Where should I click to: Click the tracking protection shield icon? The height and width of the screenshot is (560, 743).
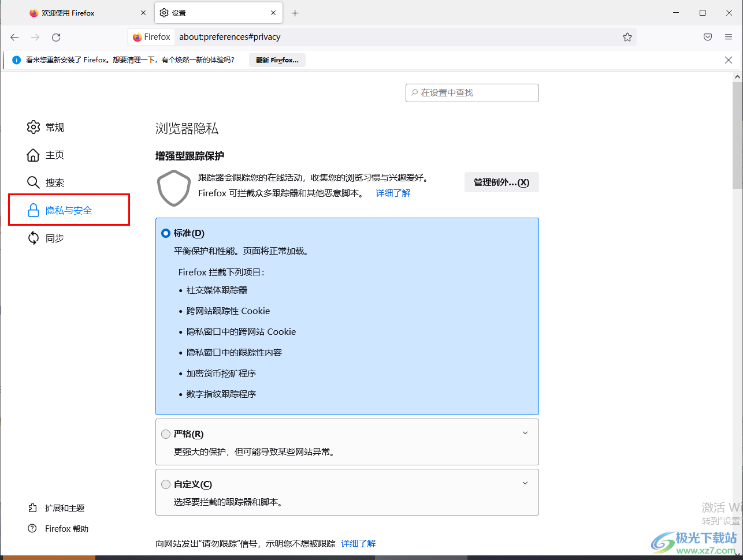pyautogui.click(x=174, y=188)
